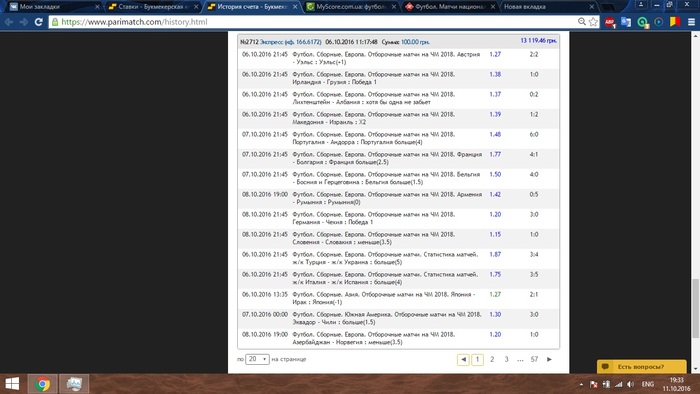This screenshot has width=700, height=394.
Task: Click the Chrome taskbar icon
Action: click(x=42, y=384)
